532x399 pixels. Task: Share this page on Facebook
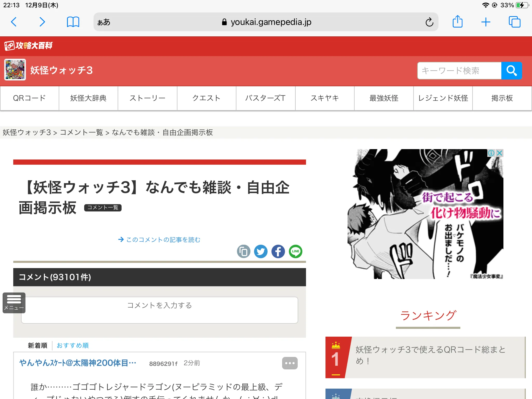278,251
